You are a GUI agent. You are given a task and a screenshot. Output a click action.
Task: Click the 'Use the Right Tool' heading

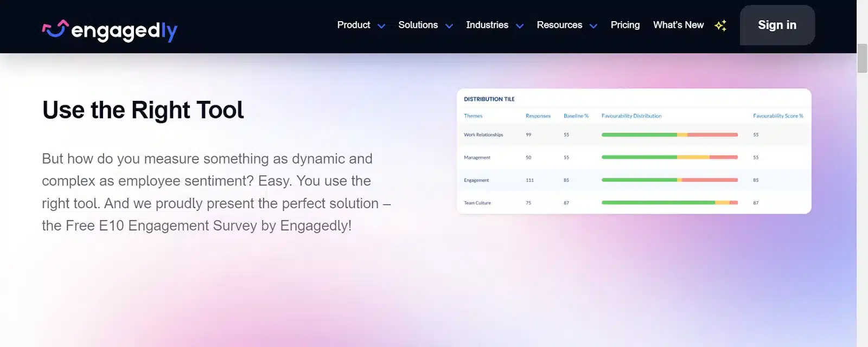point(143,110)
